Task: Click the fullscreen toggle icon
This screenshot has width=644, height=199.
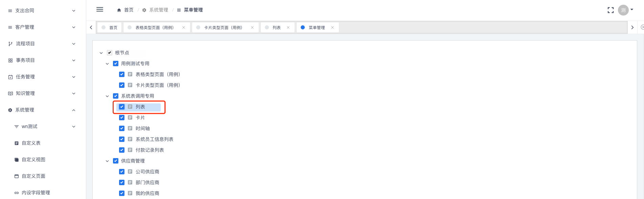Action: [611, 10]
